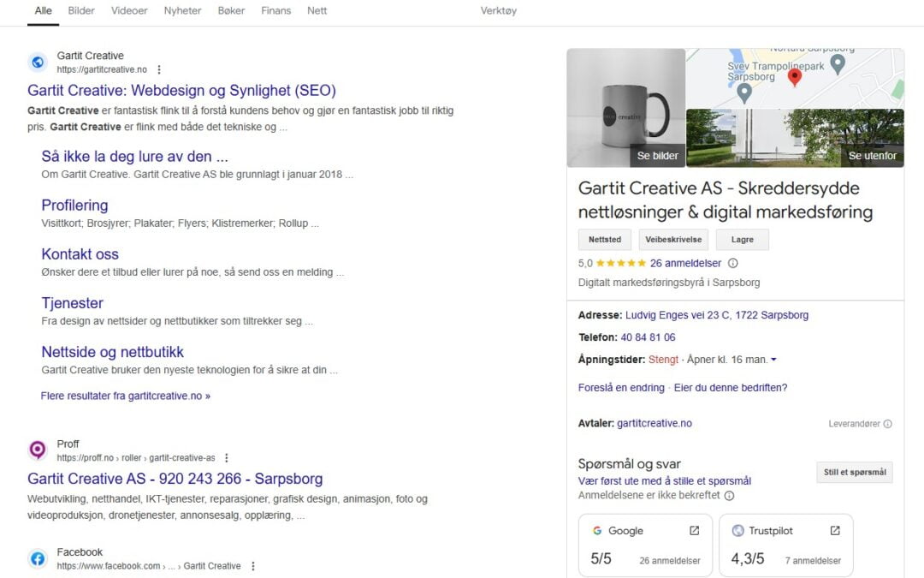The image size is (924, 578).
Task: Switch to the Bilder tab
Action: [x=81, y=11]
